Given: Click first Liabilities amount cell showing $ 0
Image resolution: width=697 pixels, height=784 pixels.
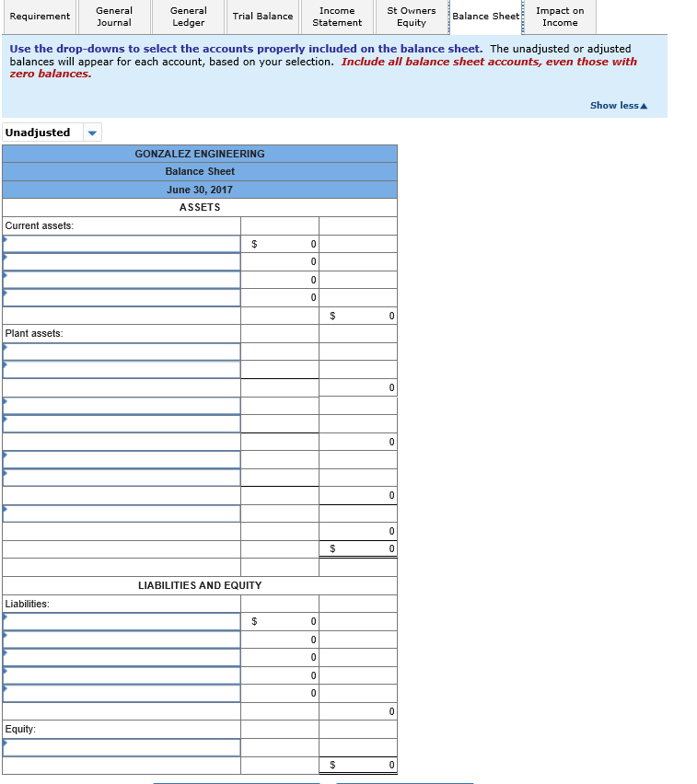Looking at the screenshot, I should (280, 621).
